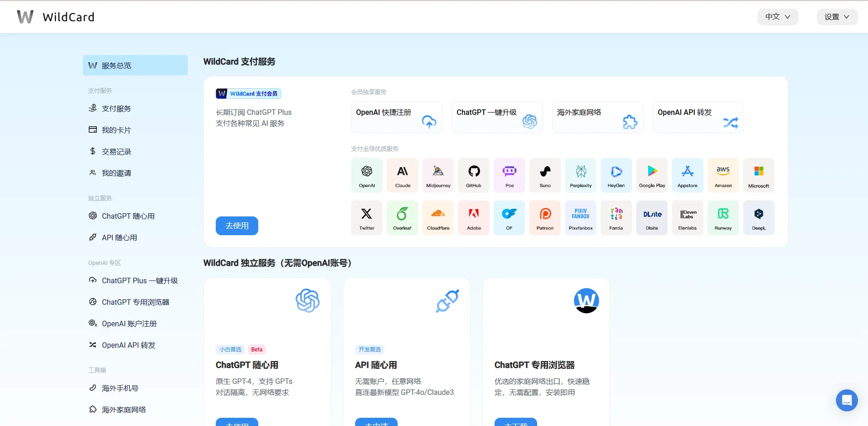Open the Twitter X service tile

coord(367,218)
